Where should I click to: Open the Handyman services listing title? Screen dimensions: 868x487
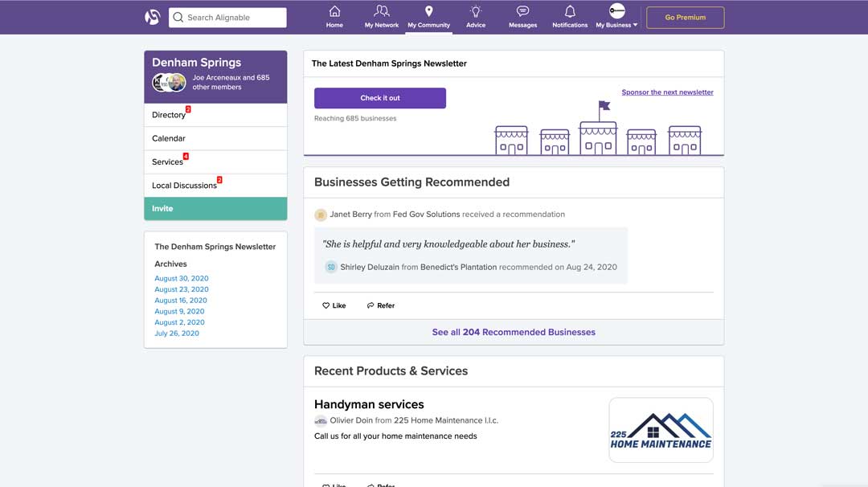[x=369, y=404]
